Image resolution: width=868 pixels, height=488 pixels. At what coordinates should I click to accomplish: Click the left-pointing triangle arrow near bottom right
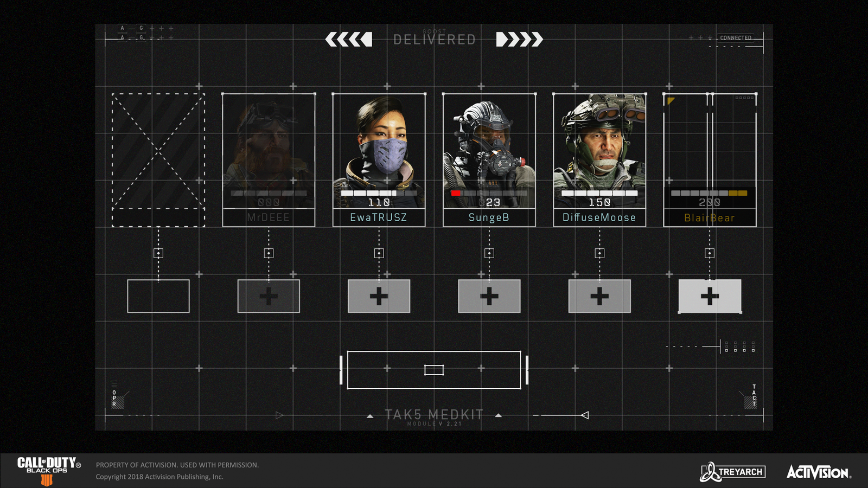(584, 415)
